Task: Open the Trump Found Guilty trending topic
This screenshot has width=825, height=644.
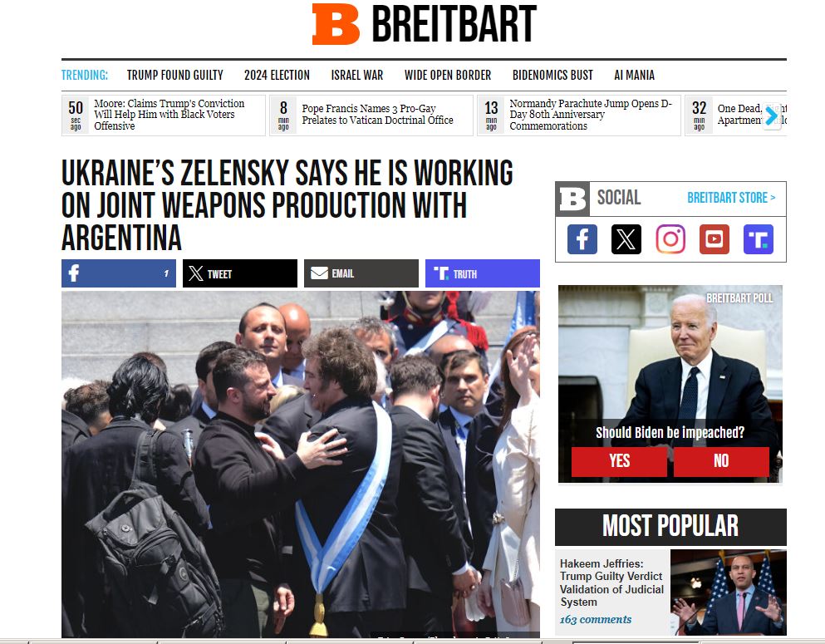Action: tap(174, 76)
